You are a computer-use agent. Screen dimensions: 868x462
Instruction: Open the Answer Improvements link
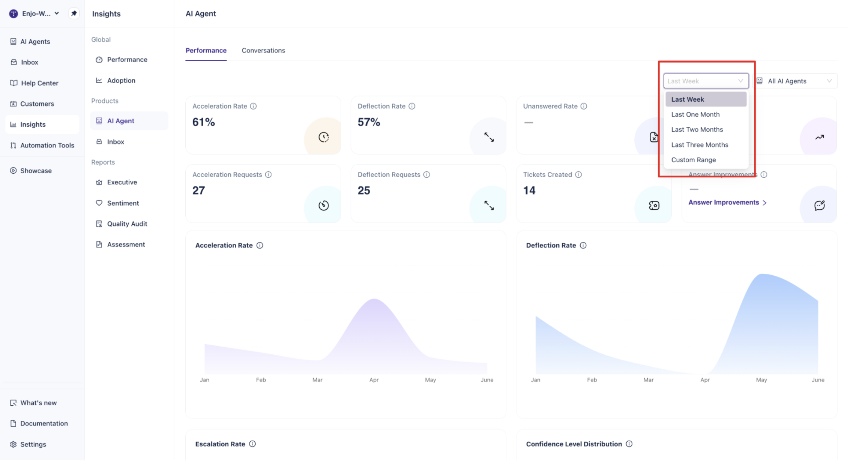click(727, 203)
